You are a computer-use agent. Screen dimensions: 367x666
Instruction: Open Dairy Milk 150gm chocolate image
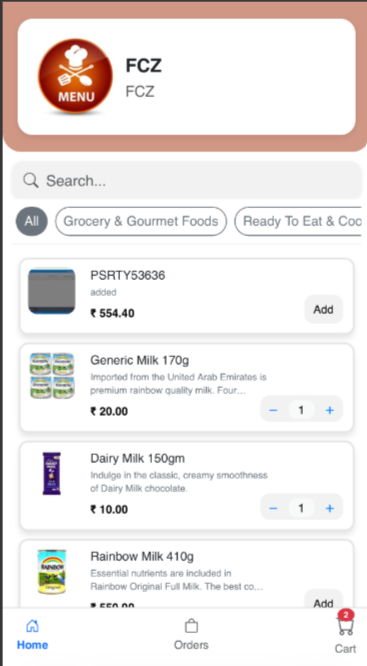52,474
